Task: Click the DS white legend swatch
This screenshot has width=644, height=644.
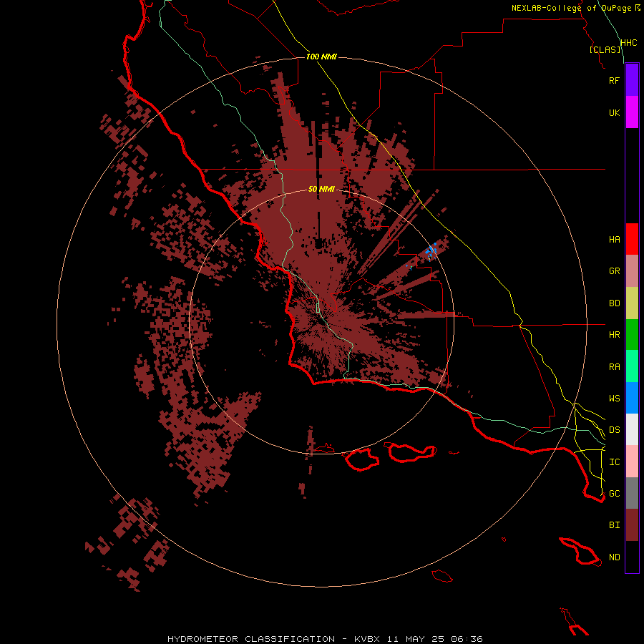Action: pos(632,429)
